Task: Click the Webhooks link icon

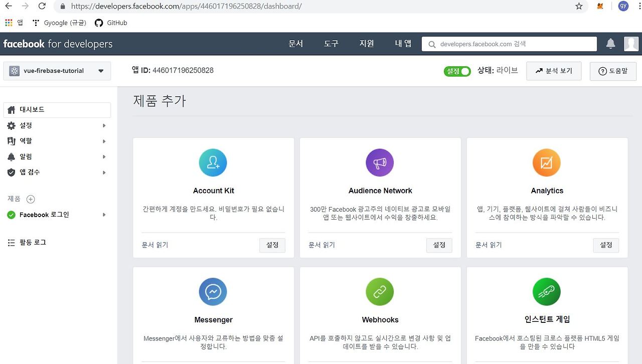Action: 380,292
